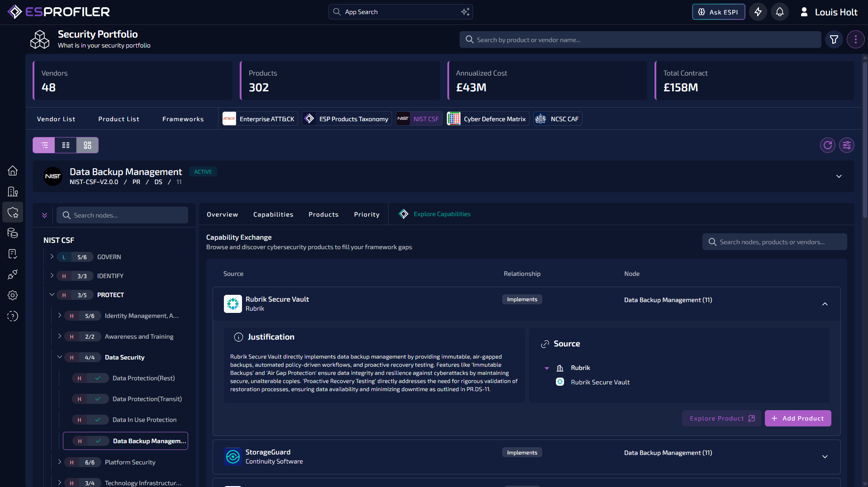Viewport: 868px width, 487px height.
Task: Open the buildings vendors sidebar icon
Action: [13, 192]
